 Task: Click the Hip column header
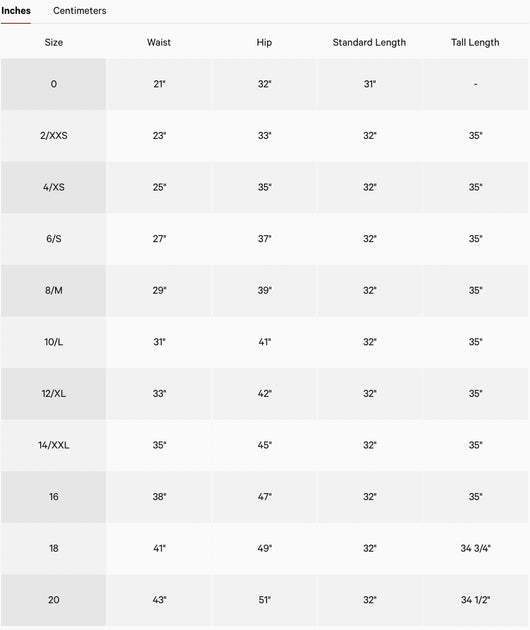264,42
